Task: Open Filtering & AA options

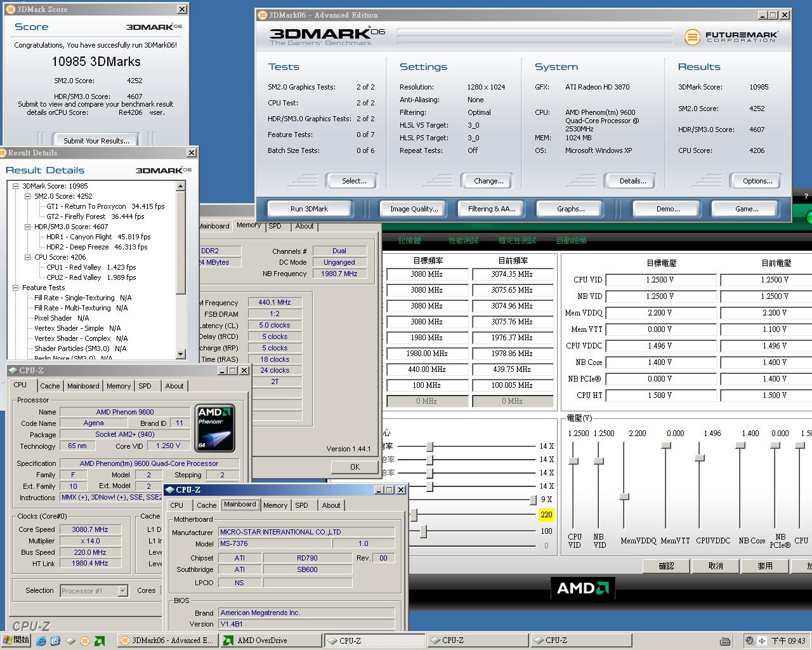Action: coord(492,209)
